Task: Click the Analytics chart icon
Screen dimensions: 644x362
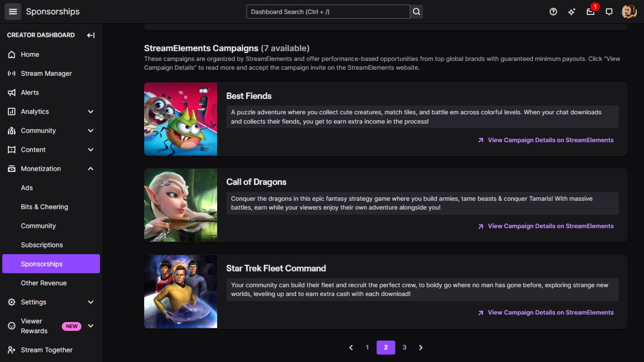Action: [x=12, y=112]
